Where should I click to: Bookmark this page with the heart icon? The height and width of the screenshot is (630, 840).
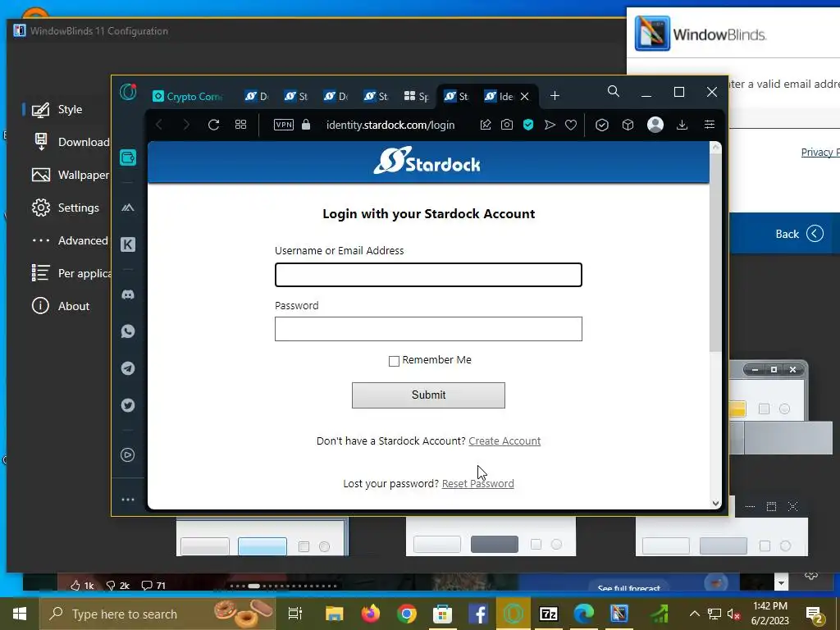tap(571, 125)
